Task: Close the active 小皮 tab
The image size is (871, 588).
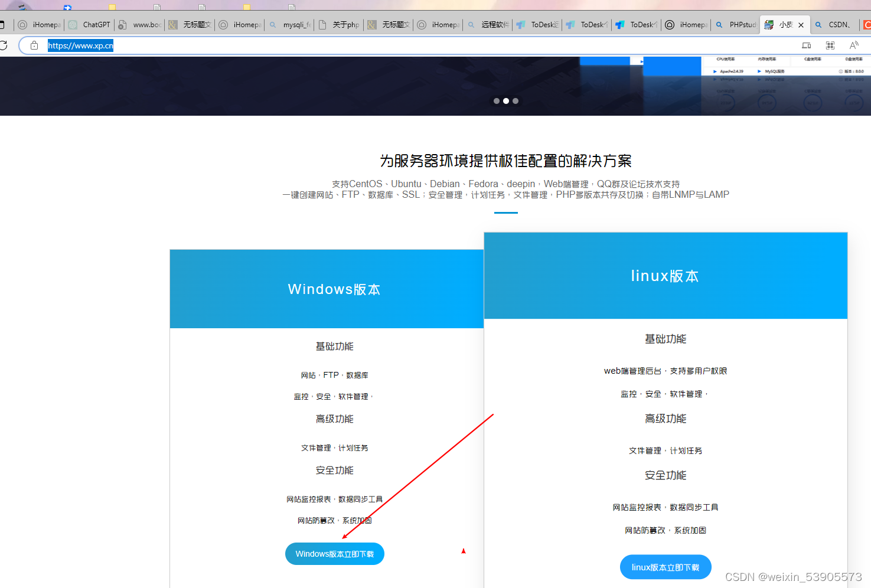Action: point(801,25)
